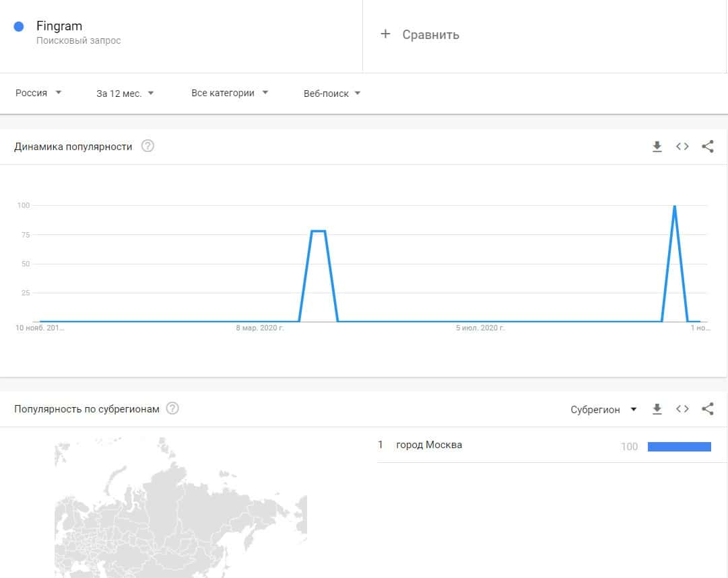Share the Динамика популярности chart
Screen dimensions: 728x578
(708, 147)
